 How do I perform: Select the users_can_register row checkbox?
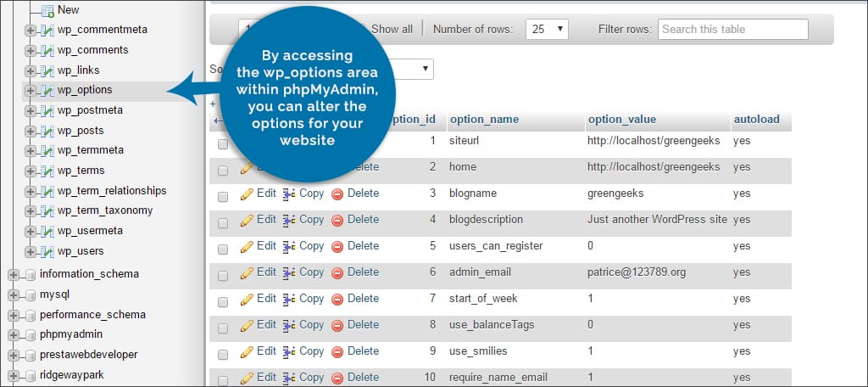point(223,247)
